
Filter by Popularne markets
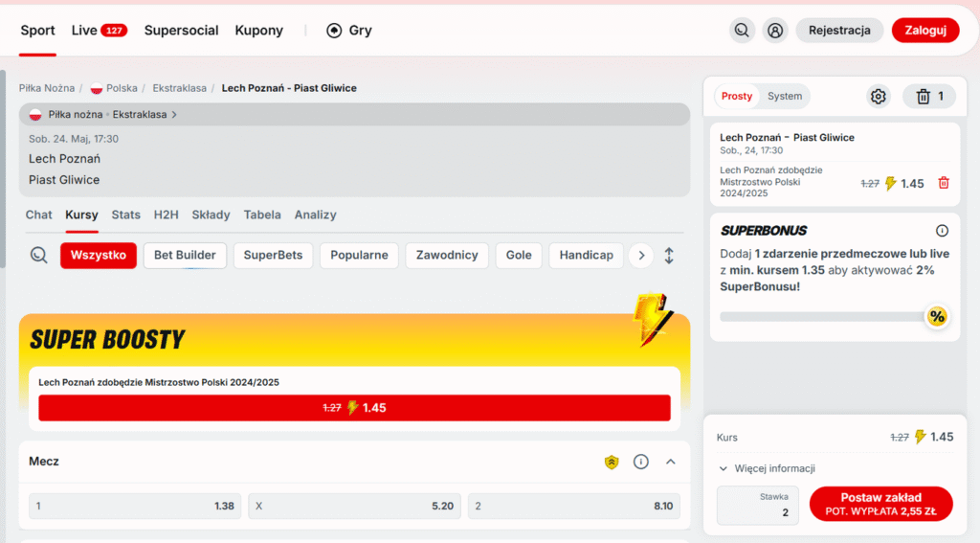359,256
